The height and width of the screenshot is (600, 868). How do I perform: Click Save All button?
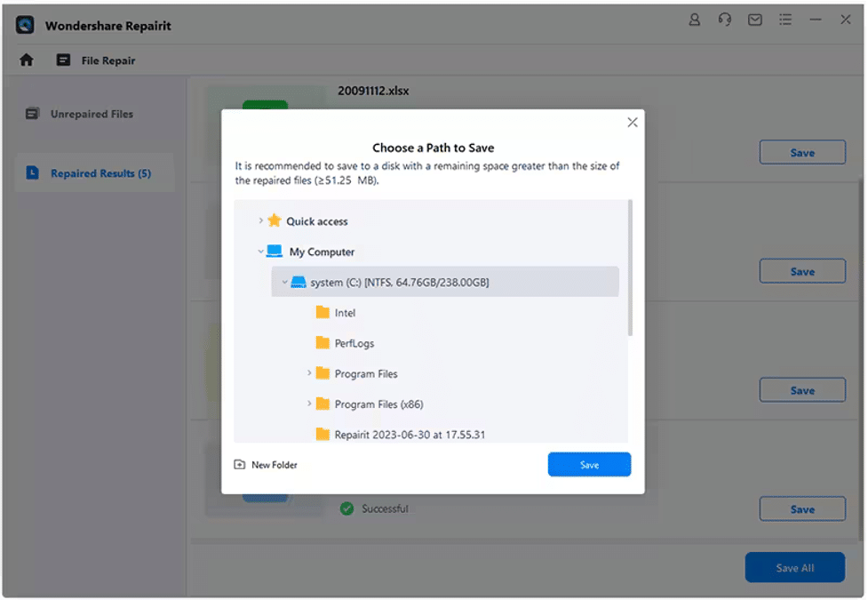794,567
